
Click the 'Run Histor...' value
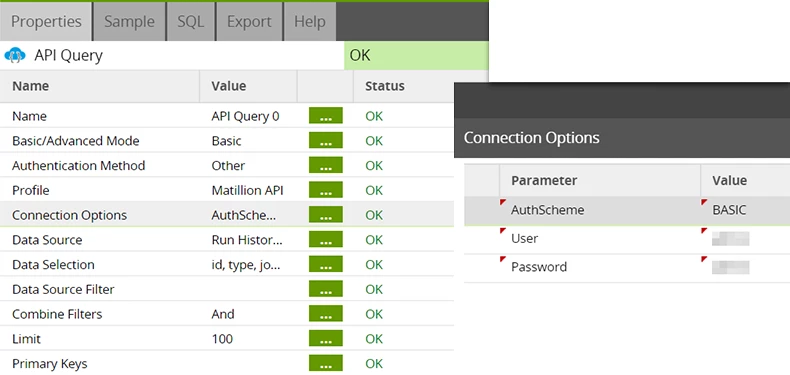pyautogui.click(x=247, y=240)
